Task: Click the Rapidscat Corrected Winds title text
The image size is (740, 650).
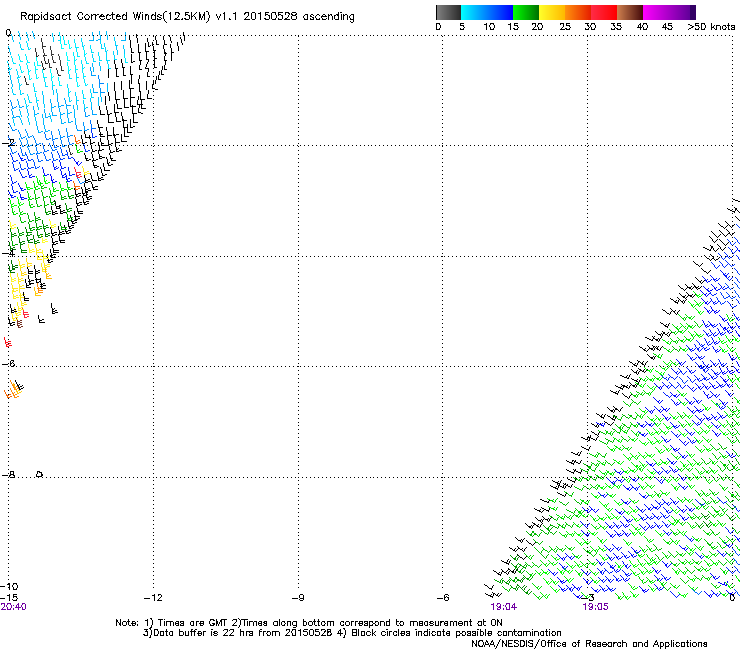Action: (187, 16)
